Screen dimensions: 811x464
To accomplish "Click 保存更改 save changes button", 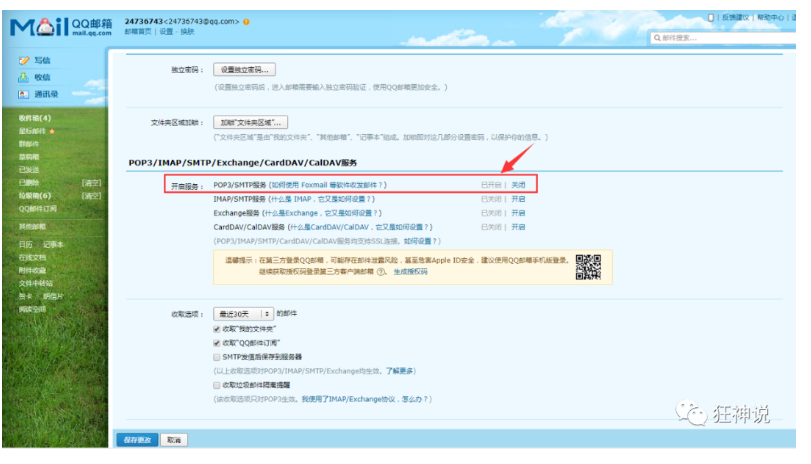I will tap(136, 440).
